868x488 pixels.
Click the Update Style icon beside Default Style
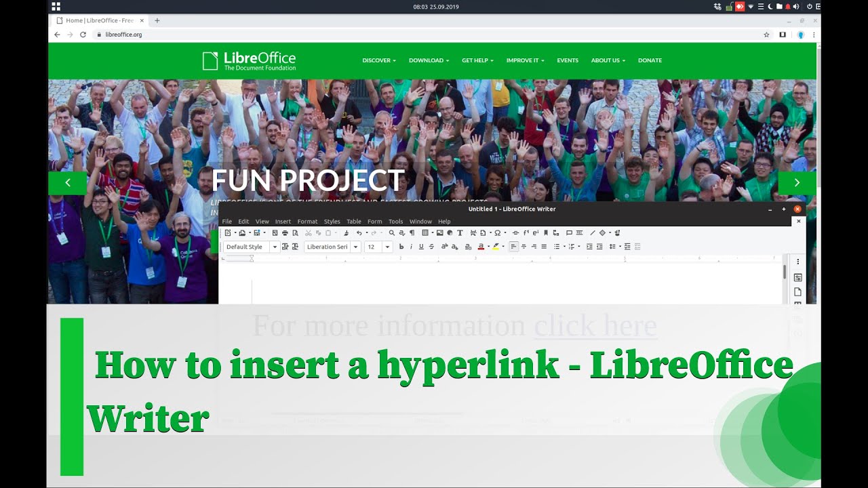(285, 247)
